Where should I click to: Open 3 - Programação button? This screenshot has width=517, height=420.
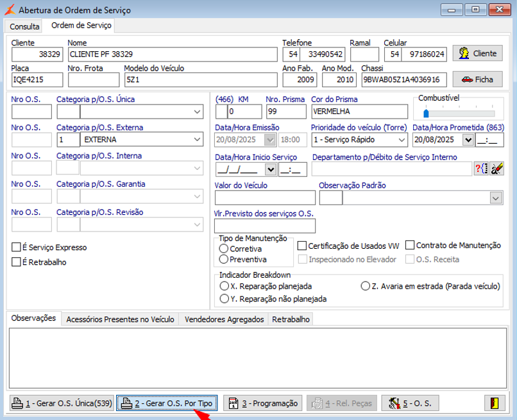coord(263,403)
